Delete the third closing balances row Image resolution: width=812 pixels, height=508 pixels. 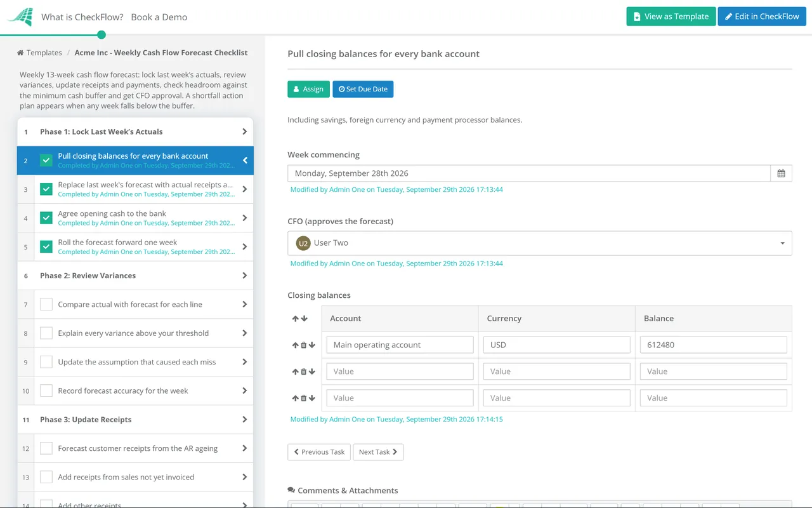[x=303, y=399]
